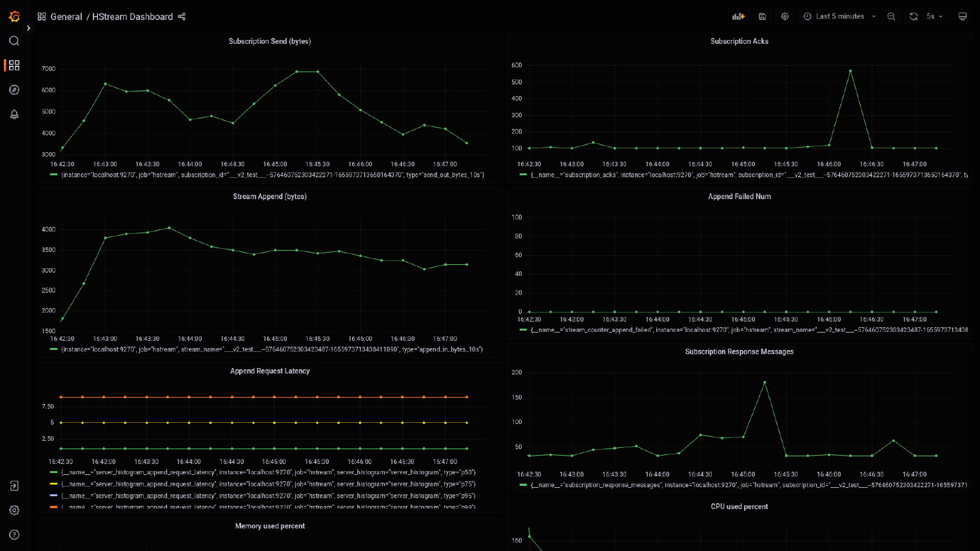Save the dashboard with disk icon

762,16
